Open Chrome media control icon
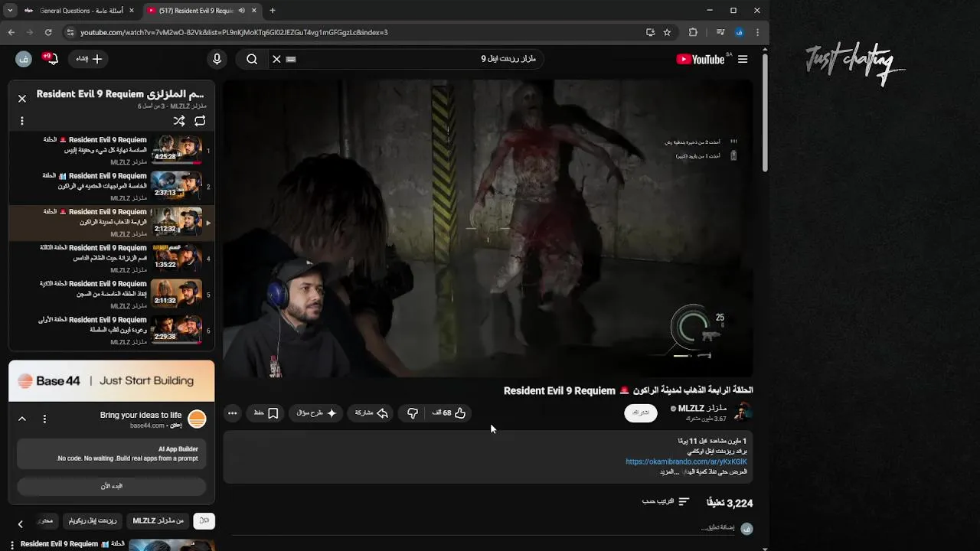The height and width of the screenshot is (551, 980). pos(720,32)
